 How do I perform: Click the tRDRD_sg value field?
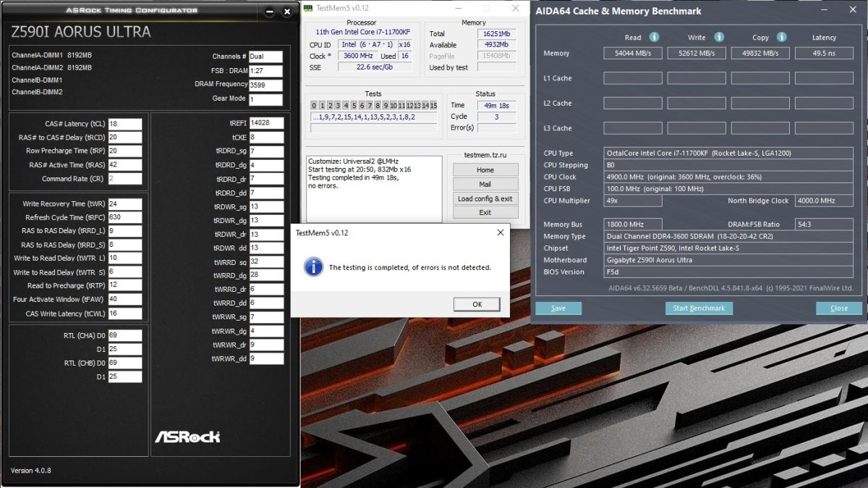266,151
